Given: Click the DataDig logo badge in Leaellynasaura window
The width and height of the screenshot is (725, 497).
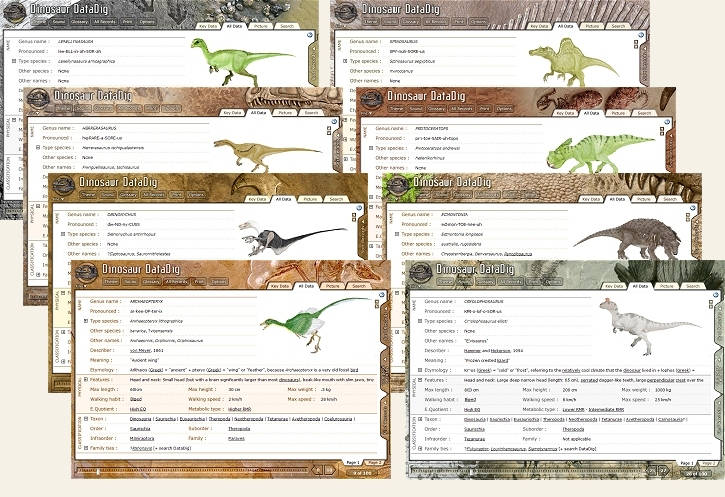Looking at the screenshot, I should (x=15, y=12).
